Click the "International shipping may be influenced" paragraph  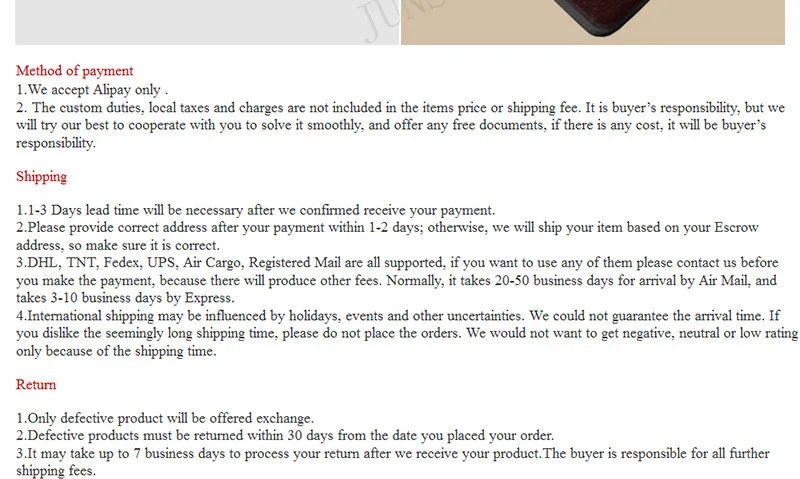point(407,333)
